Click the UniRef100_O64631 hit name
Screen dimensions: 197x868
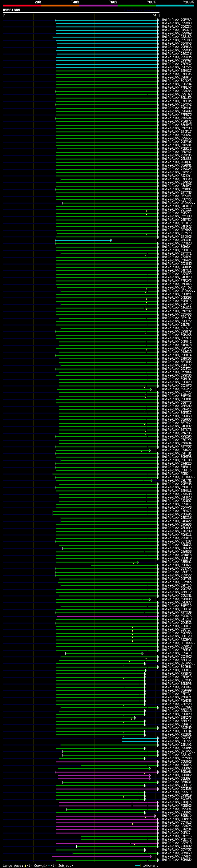(177, 782)
